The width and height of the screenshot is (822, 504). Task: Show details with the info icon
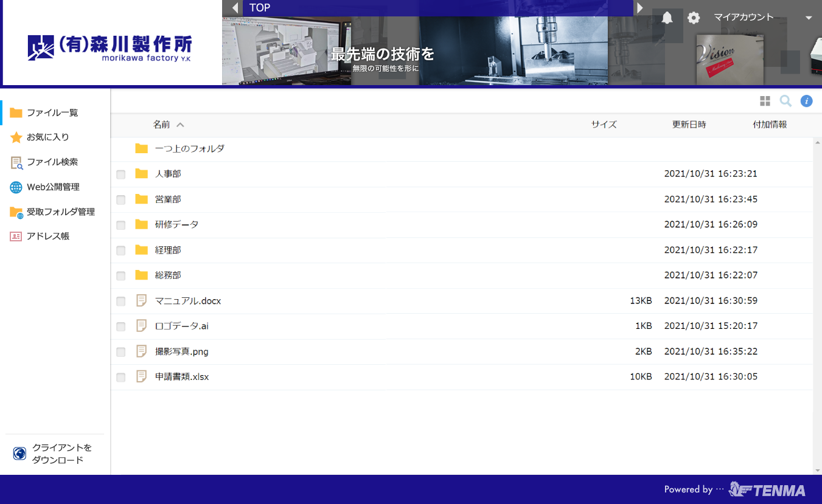click(806, 101)
